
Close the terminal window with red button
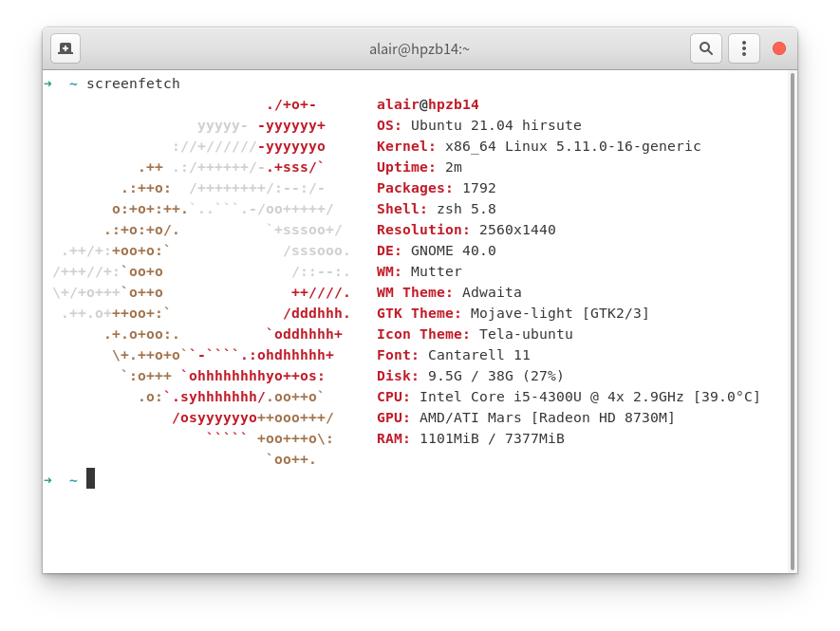tap(779, 48)
